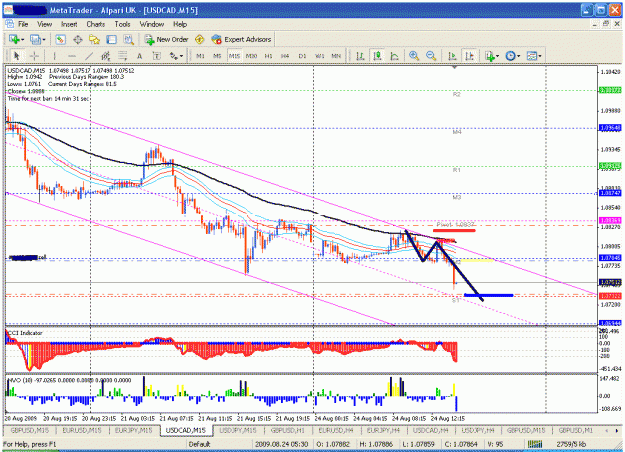Open the Charts menu
Viewport: 625px width, 452px height.
96,24
